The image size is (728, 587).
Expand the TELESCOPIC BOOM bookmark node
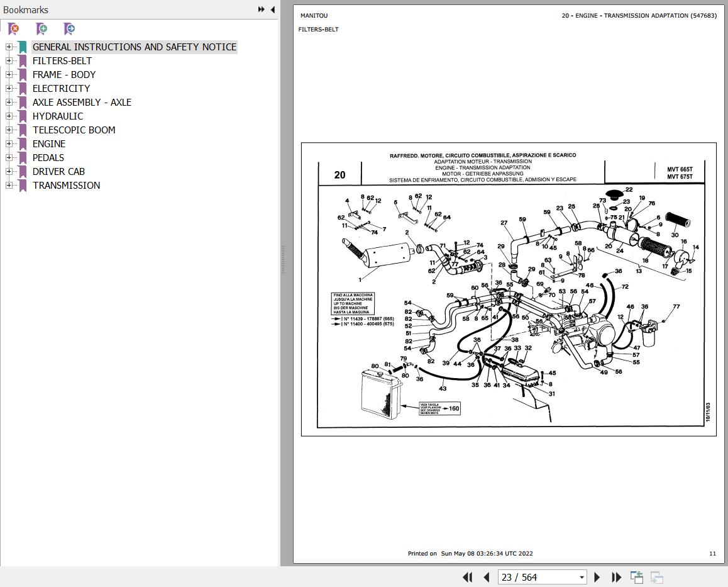(x=9, y=130)
